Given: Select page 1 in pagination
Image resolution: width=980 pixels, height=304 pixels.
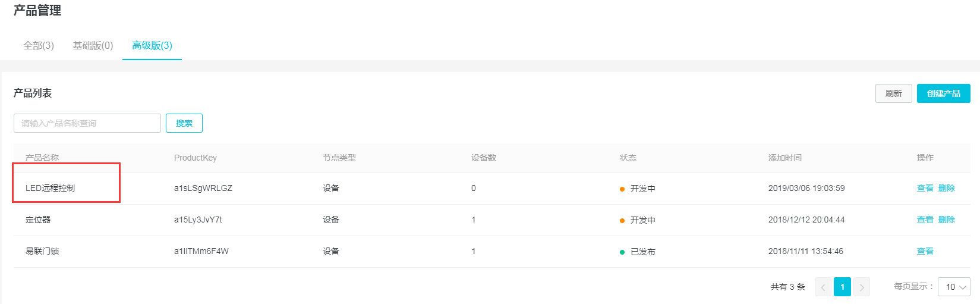Looking at the screenshot, I should [x=842, y=287].
